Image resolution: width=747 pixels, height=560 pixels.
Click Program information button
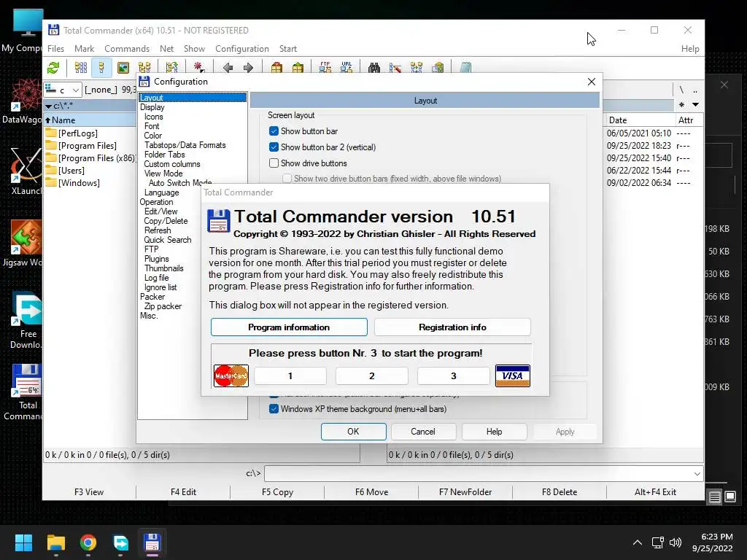[x=289, y=327]
